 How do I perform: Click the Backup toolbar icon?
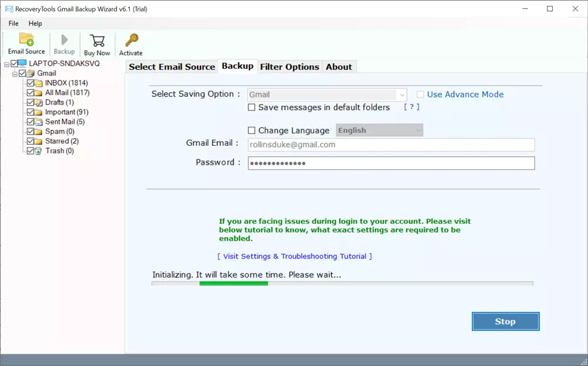64,40
